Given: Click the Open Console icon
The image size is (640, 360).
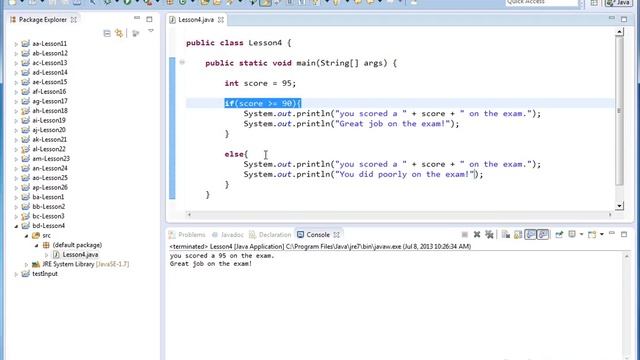Looking at the screenshot, I should click(592, 234).
